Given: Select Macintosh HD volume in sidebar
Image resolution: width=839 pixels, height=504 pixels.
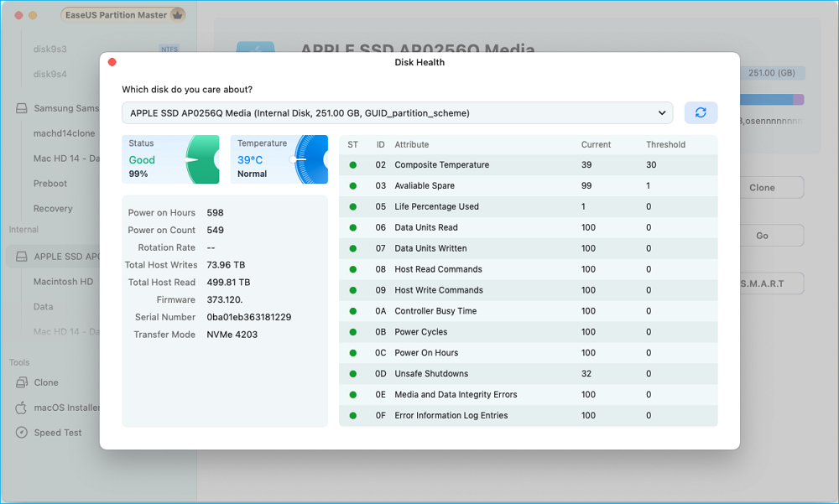Looking at the screenshot, I should pos(63,282).
